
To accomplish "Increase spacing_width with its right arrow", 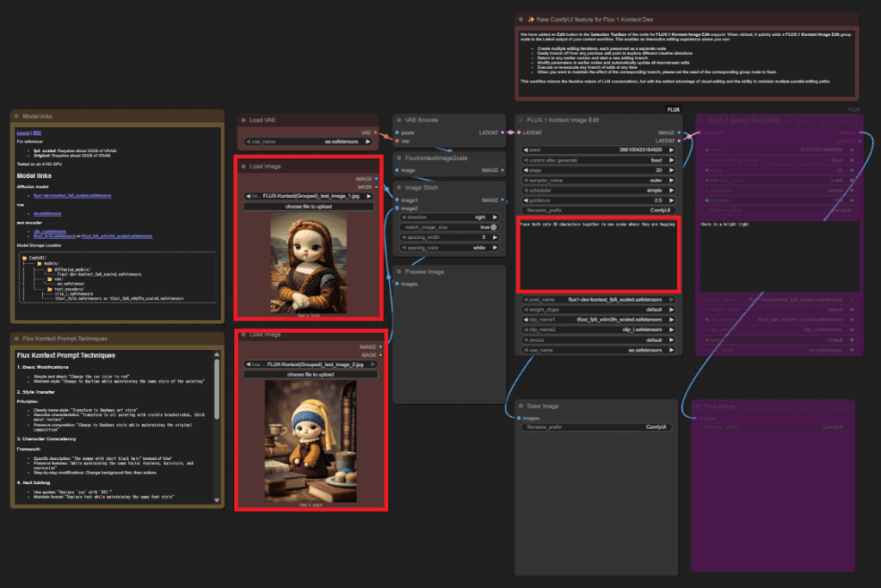I will [x=495, y=237].
